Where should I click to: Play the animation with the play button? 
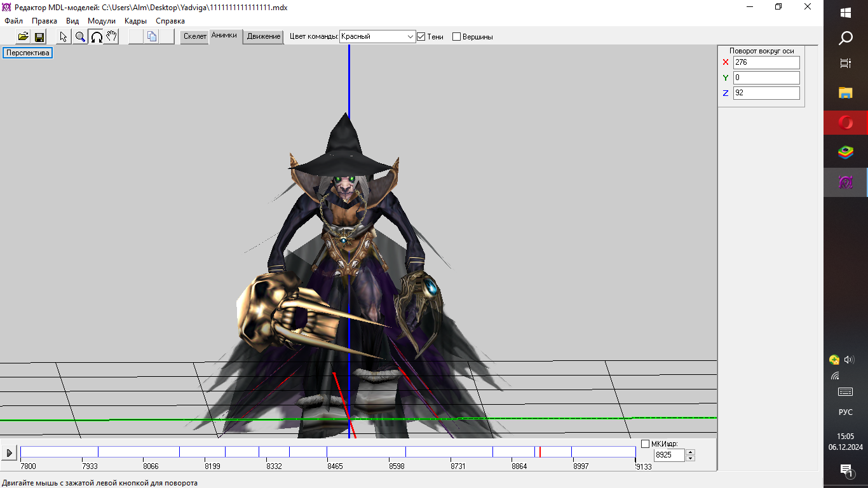(9, 453)
